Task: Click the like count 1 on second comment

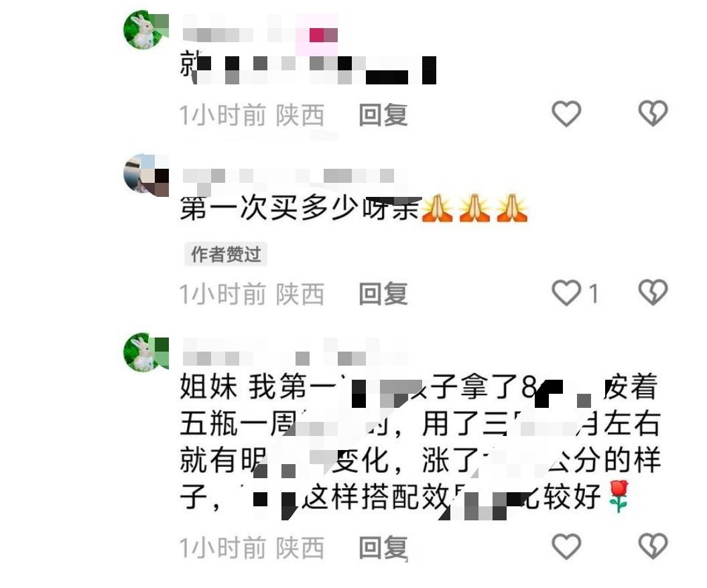Action: (x=594, y=294)
